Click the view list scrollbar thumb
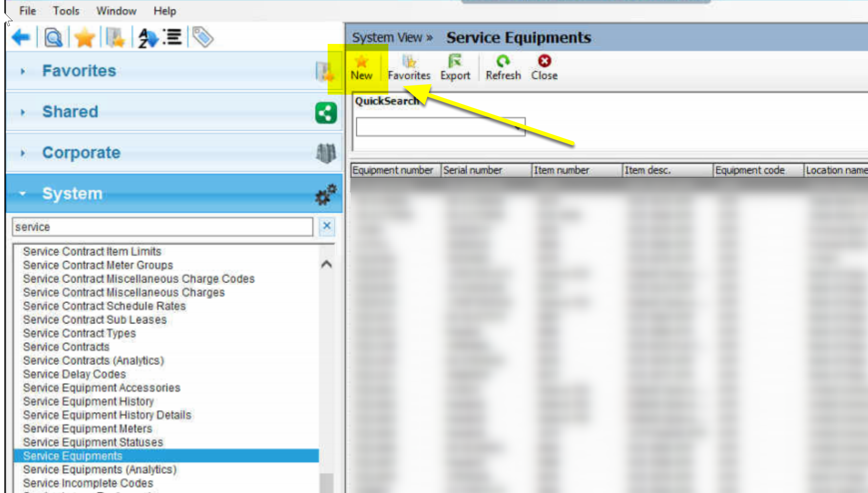The height and width of the screenshot is (493, 868). tap(326, 482)
